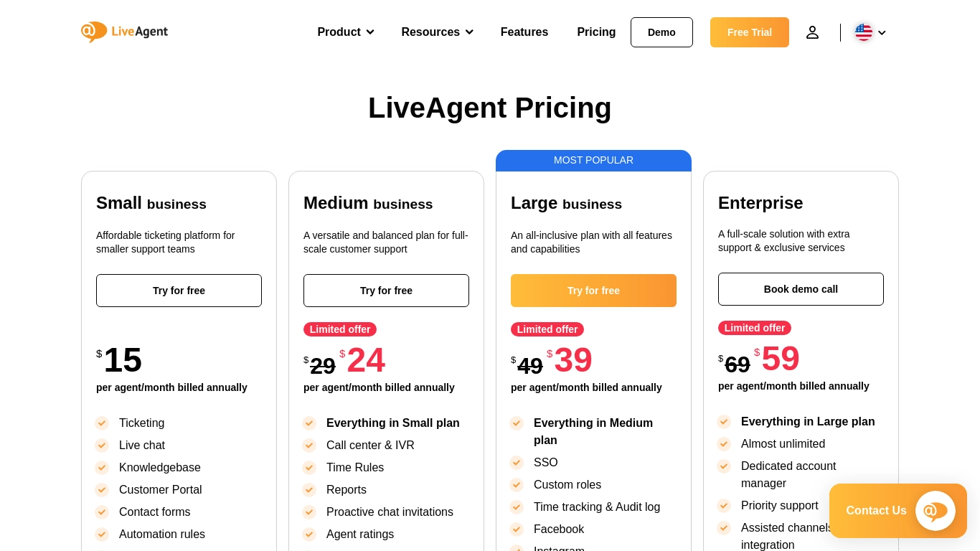This screenshot has width=980, height=551.
Task: Click the orange Try for free button
Action: pyautogui.click(x=593, y=291)
